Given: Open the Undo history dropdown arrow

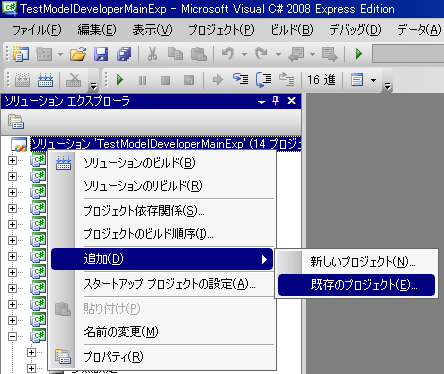Looking at the screenshot, I should [x=244, y=54].
